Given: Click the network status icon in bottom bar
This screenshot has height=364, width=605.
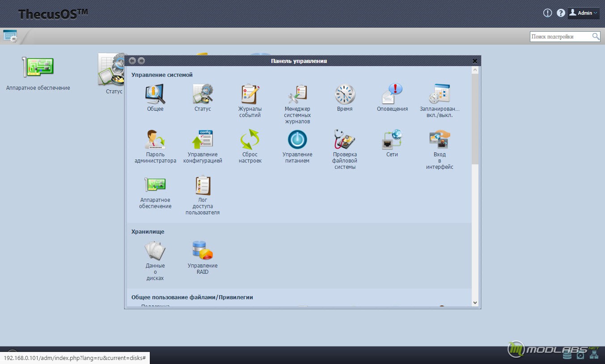Looking at the screenshot, I should [x=594, y=355].
